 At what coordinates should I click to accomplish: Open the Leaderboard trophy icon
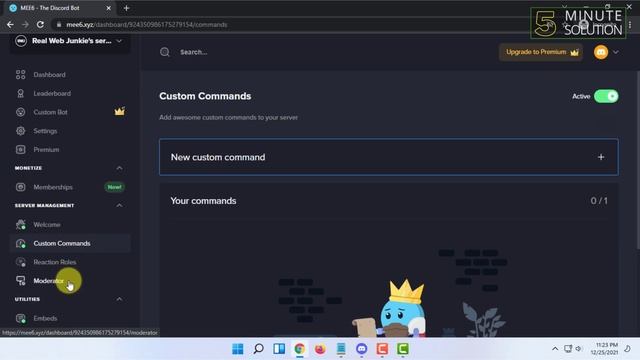point(20,93)
